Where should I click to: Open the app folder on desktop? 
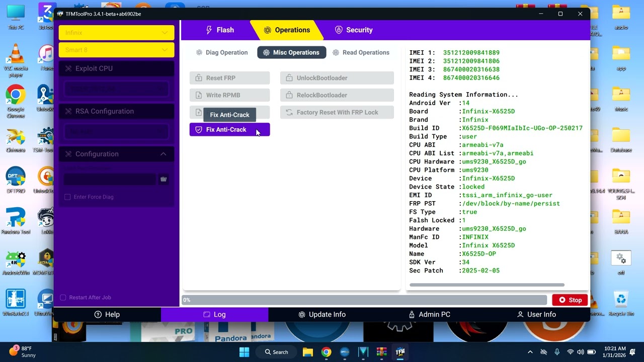(x=621, y=58)
